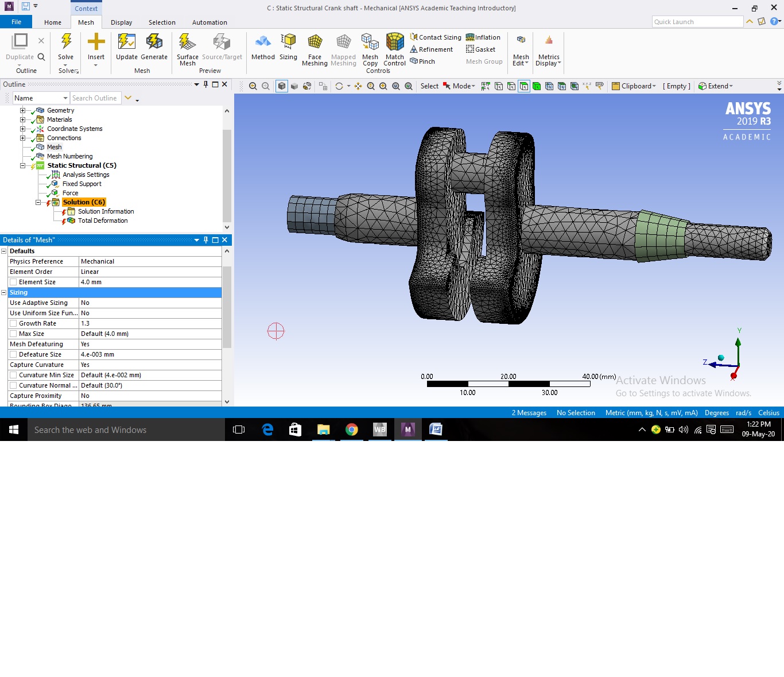Select the Edge selection filter
The image size is (784, 677).
pos(511,86)
